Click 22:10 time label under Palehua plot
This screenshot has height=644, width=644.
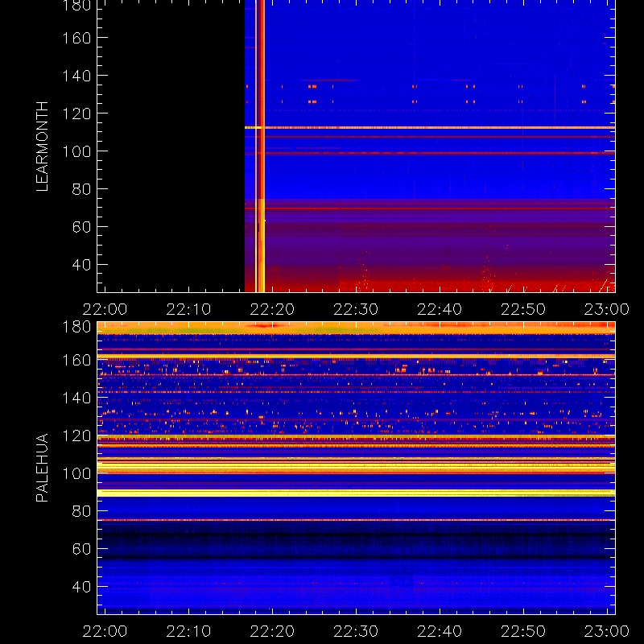pos(189,631)
